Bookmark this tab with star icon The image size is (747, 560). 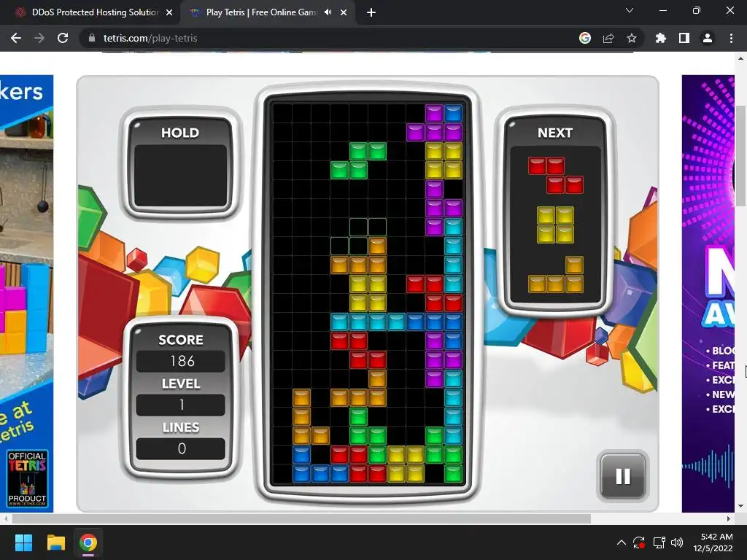(x=632, y=38)
